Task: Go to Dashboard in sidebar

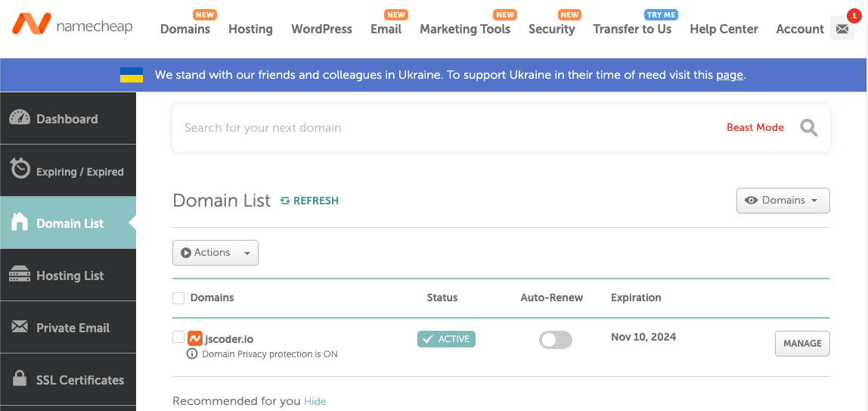Action: 67,118
